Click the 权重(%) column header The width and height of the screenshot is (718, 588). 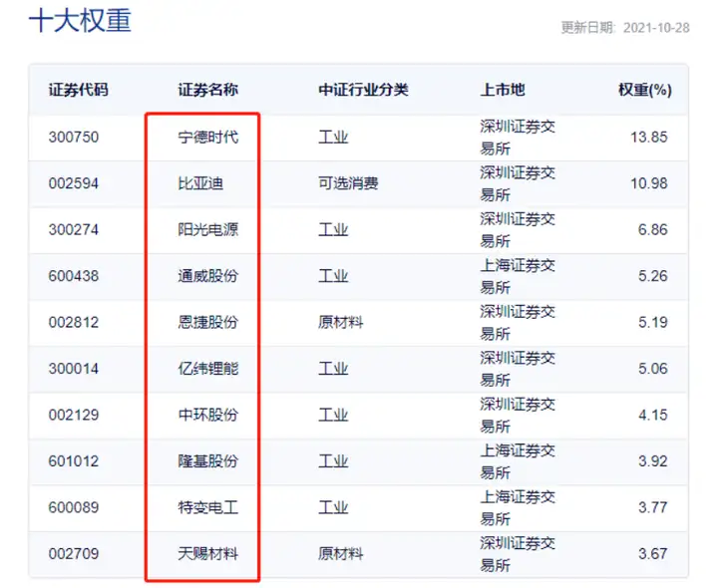(645, 90)
